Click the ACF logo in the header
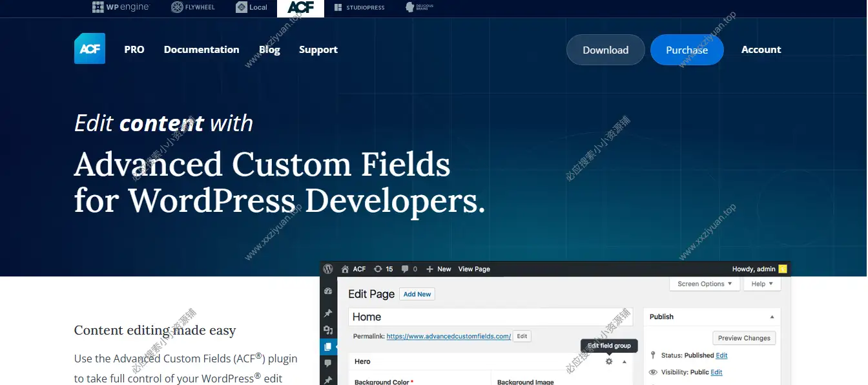This screenshot has width=868, height=385. (x=89, y=49)
